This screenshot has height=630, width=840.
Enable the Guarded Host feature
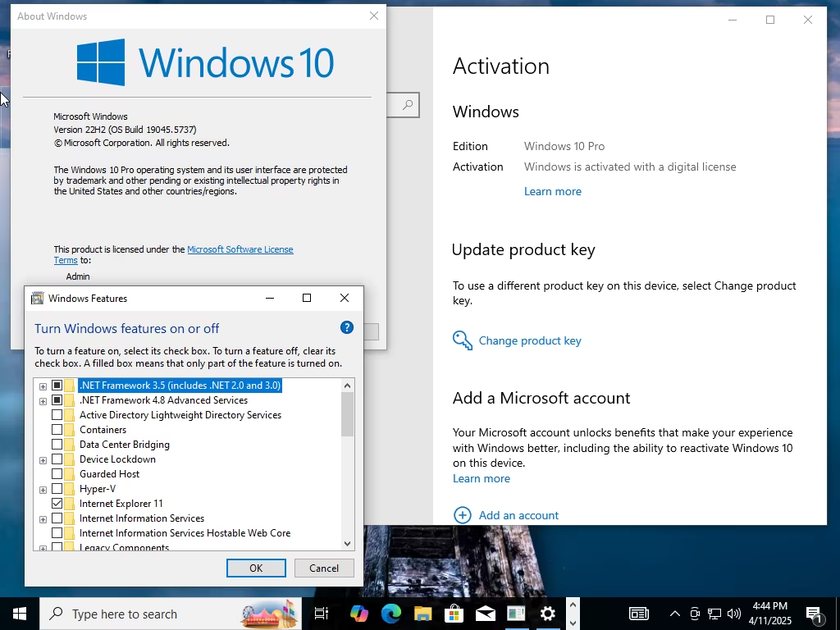57,473
